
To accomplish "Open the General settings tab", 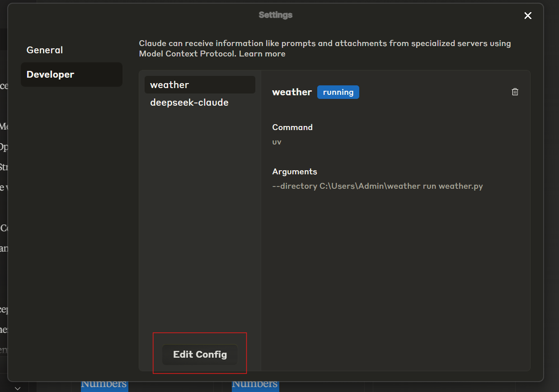I will (44, 50).
